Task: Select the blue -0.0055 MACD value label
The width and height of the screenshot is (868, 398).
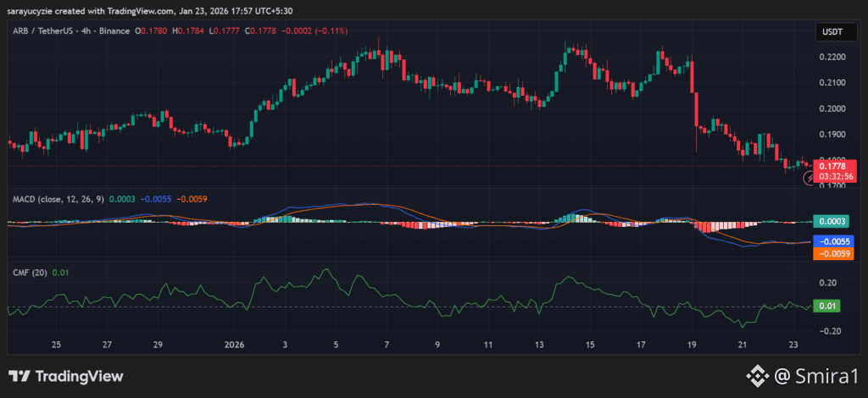Action: click(x=830, y=241)
